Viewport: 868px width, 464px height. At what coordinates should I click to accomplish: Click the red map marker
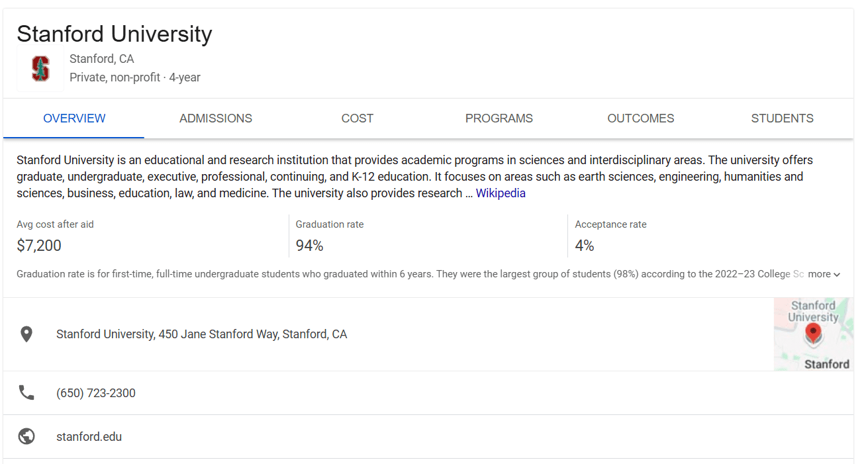[814, 332]
